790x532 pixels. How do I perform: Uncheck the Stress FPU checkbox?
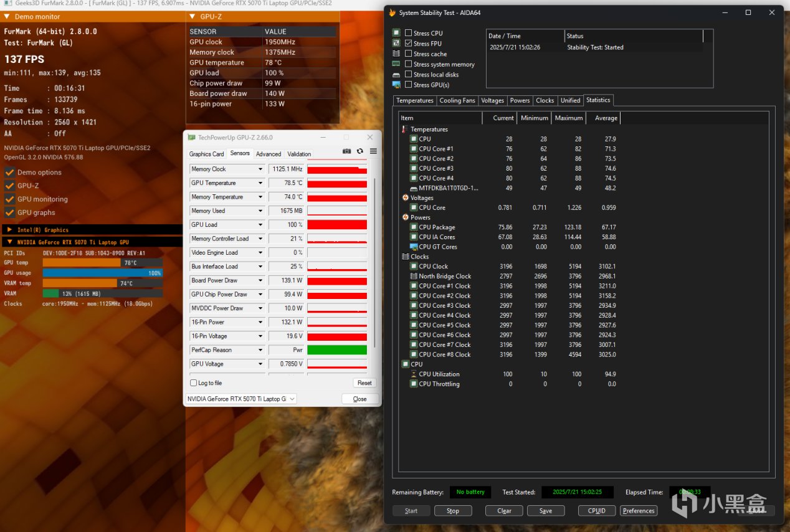coord(408,44)
